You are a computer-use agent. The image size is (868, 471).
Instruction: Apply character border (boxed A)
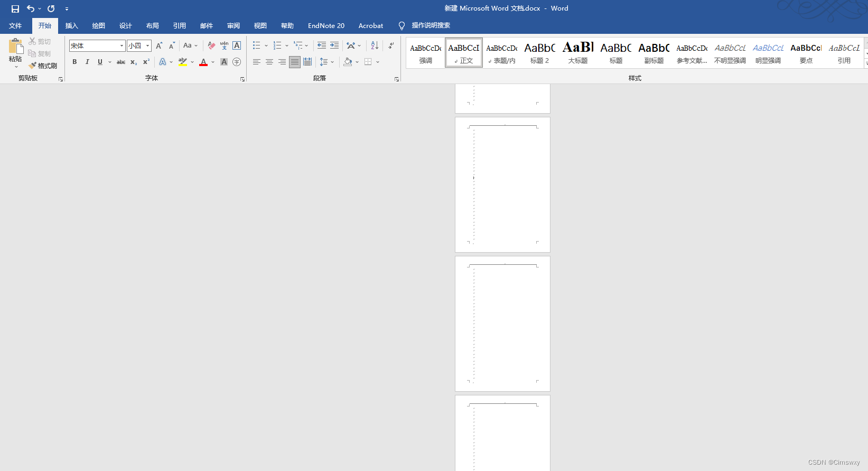coord(237,46)
